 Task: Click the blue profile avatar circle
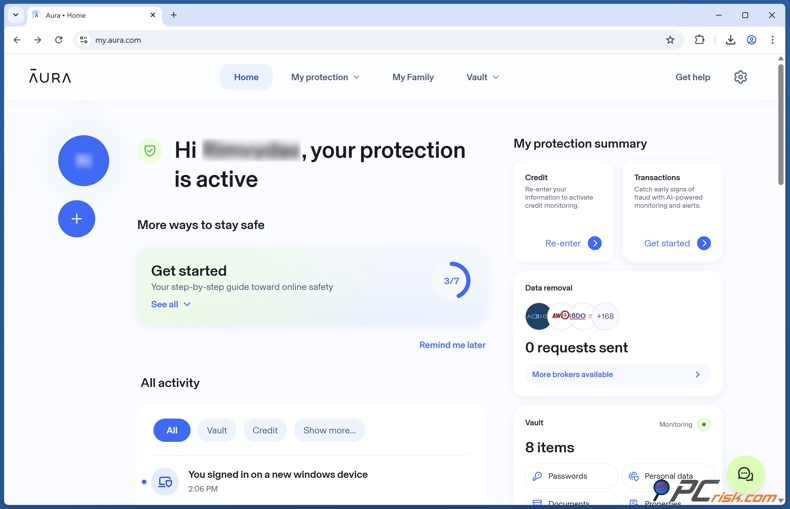click(83, 161)
